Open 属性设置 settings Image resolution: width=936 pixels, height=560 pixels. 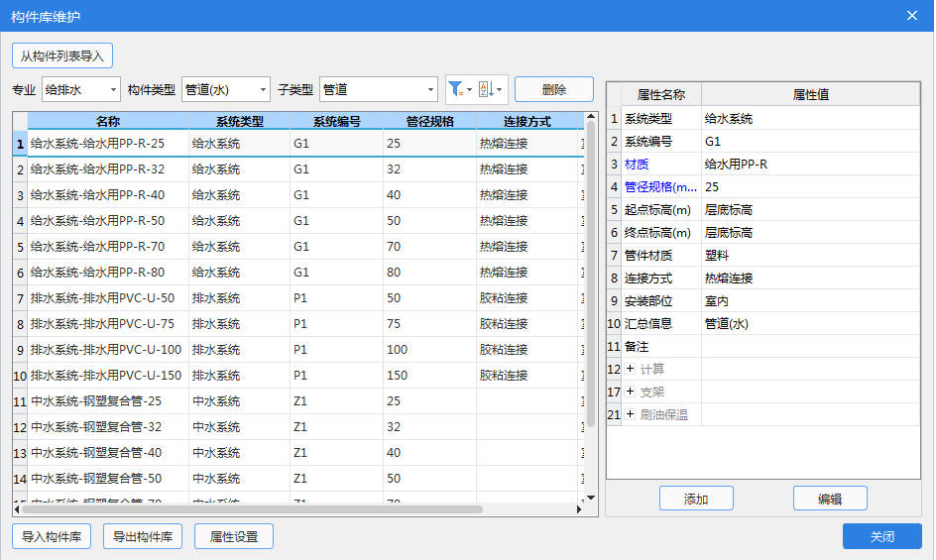pyautogui.click(x=234, y=537)
